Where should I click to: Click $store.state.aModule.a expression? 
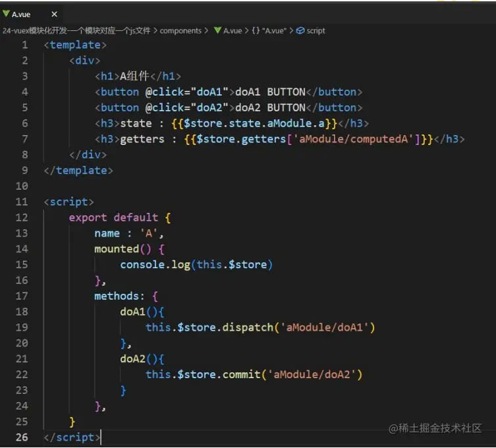(x=254, y=123)
